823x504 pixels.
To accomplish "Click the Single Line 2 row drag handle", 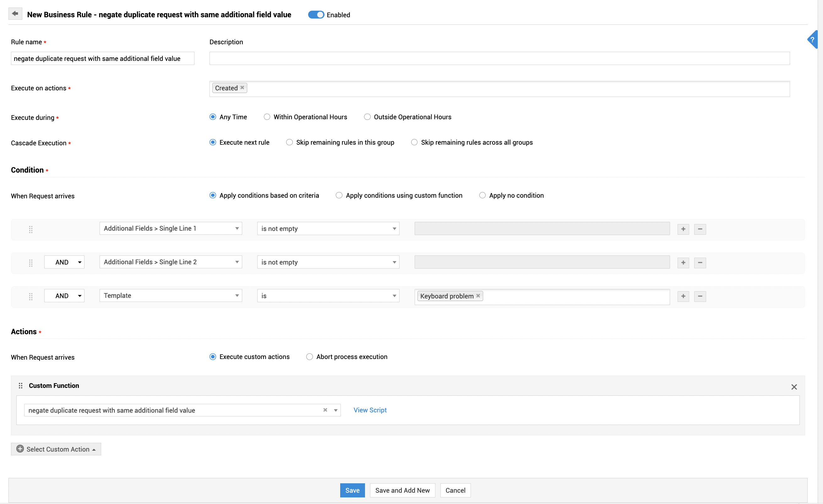I will pyautogui.click(x=31, y=263).
